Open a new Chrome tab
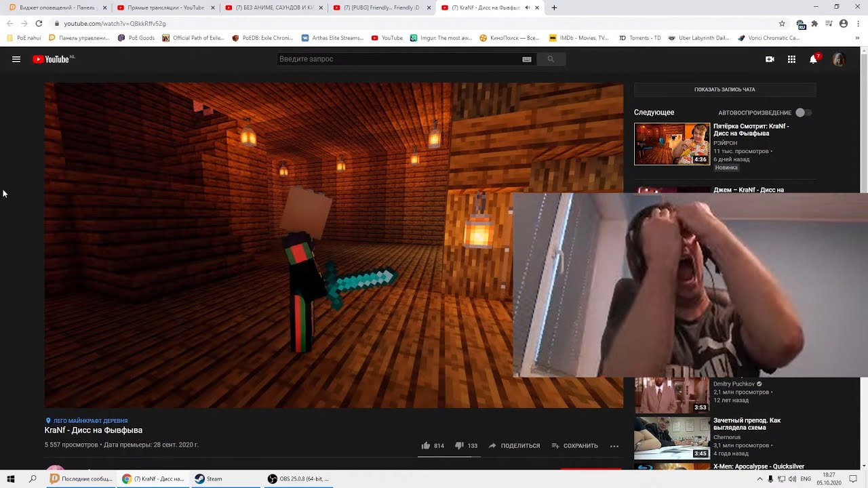 click(x=554, y=7)
